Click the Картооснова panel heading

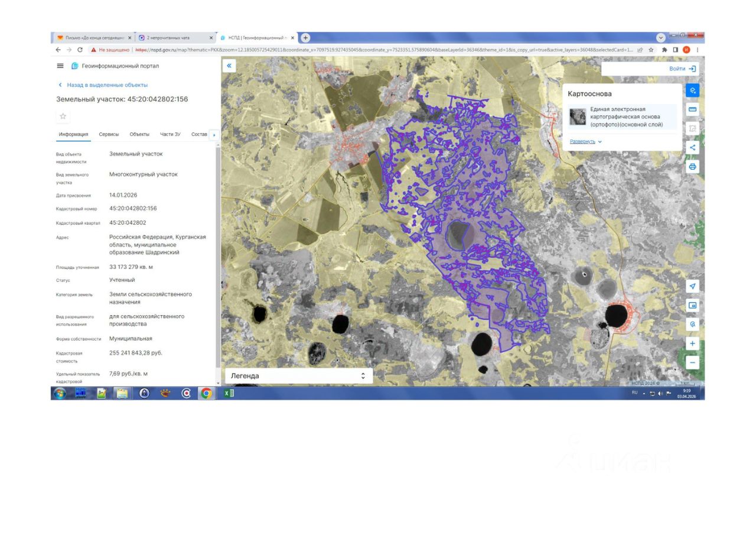point(590,94)
